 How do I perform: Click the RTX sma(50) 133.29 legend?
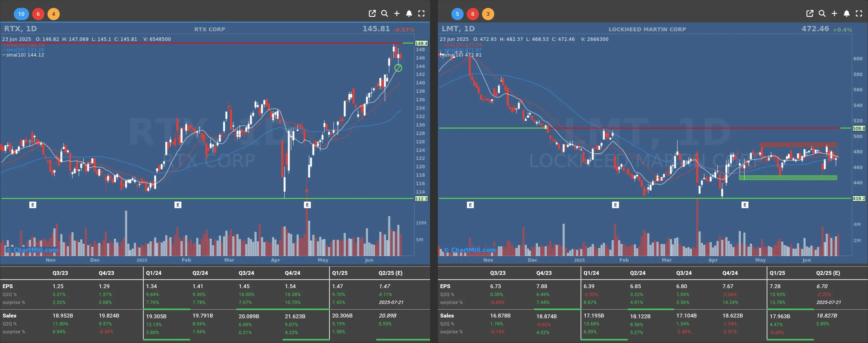tap(23, 50)
